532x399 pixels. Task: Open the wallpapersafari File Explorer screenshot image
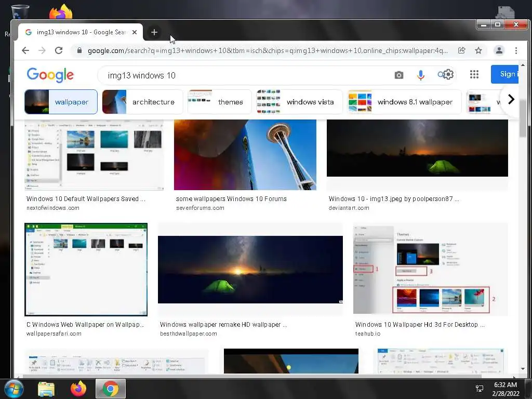[86, 270]
